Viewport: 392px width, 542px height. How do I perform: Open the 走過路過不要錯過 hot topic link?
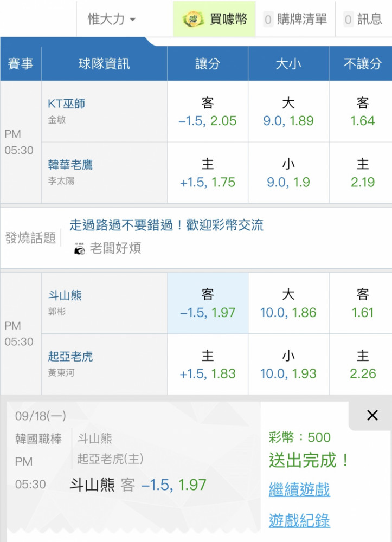[166, 225]
